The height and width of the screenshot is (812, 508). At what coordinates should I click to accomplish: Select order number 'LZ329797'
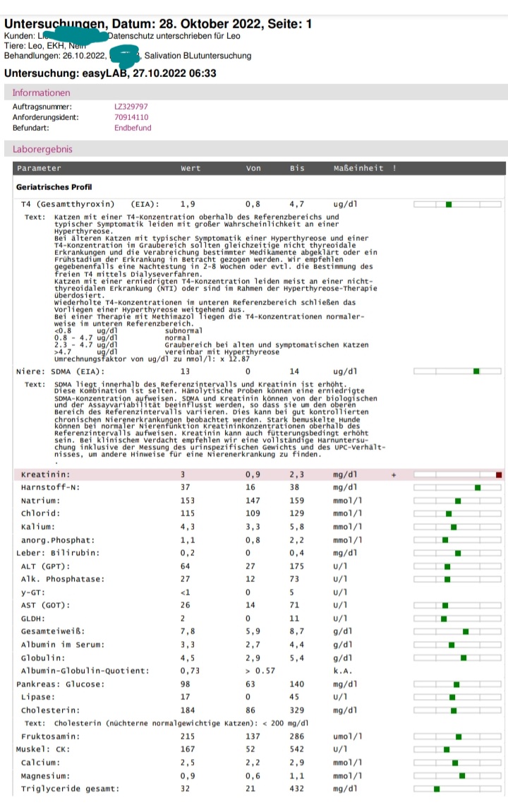(131, 107)
